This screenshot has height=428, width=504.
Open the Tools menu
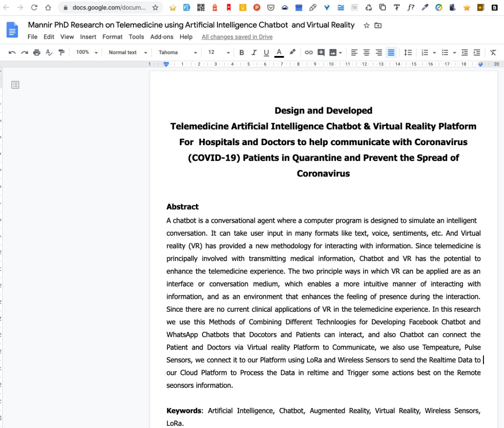(x=136, y=37)
